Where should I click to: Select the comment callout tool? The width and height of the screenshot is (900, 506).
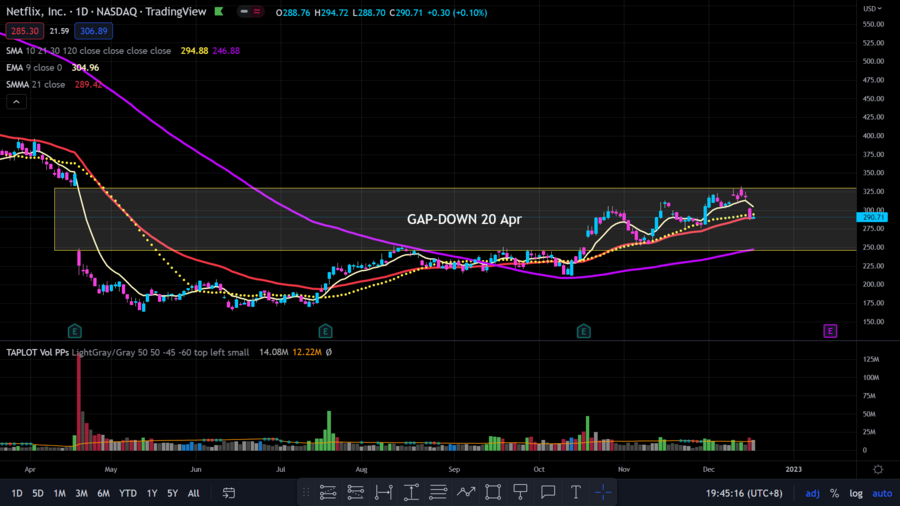click(548, 492)
